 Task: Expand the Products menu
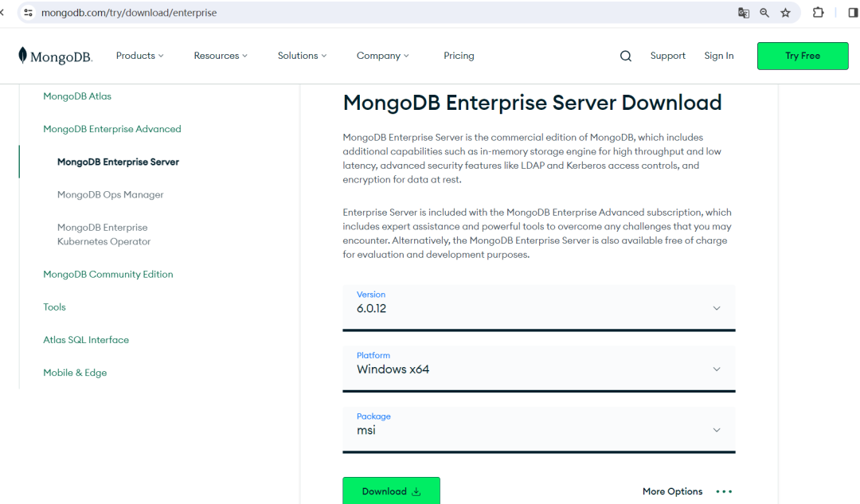140,56
